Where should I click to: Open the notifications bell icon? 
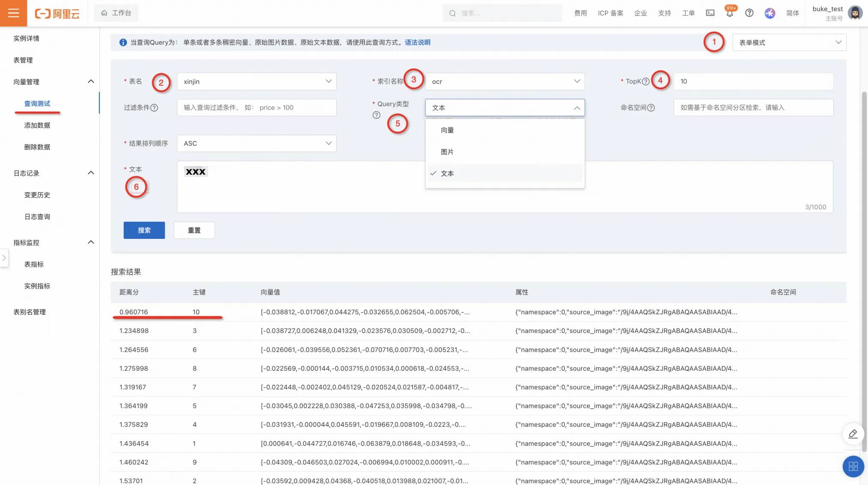click(730, 13)
